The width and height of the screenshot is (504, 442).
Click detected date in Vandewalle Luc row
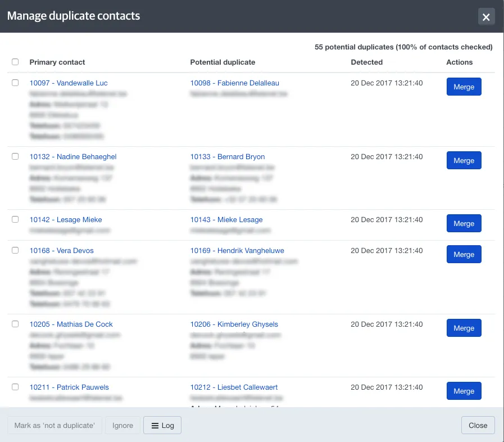tap(387, 83)
